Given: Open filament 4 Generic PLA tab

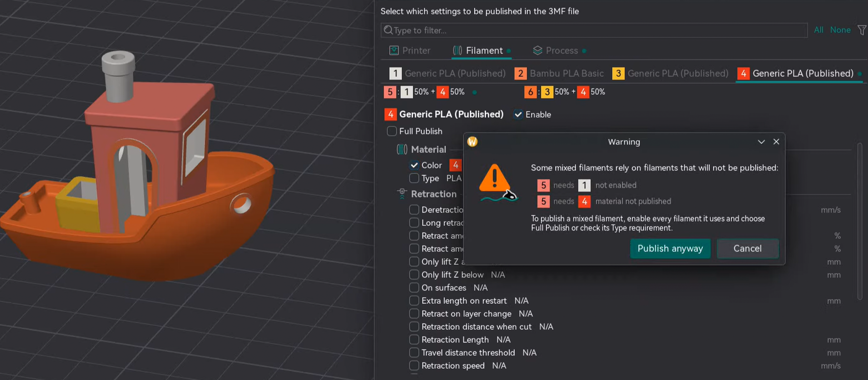Looking at the screenshot, I should (x=799, y=73).
